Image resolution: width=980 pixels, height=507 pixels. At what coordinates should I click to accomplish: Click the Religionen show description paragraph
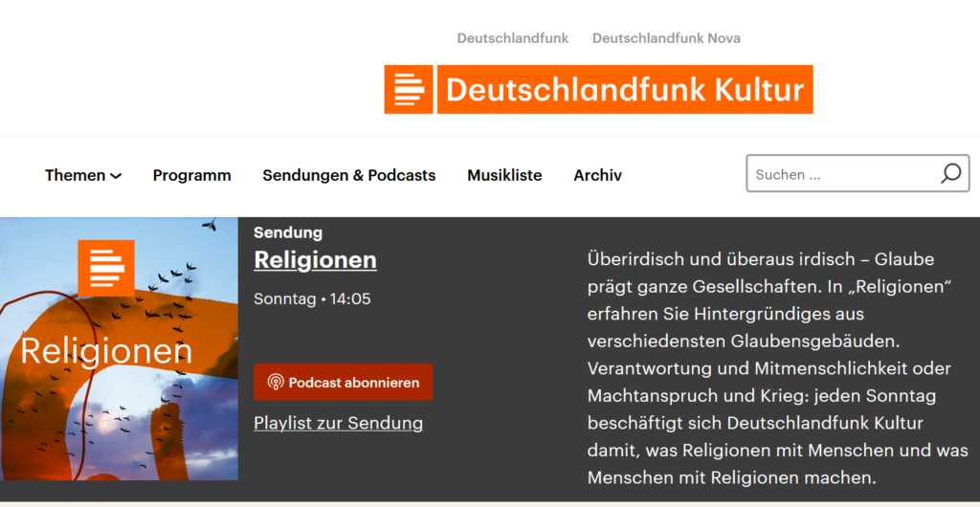click(776, 368)
